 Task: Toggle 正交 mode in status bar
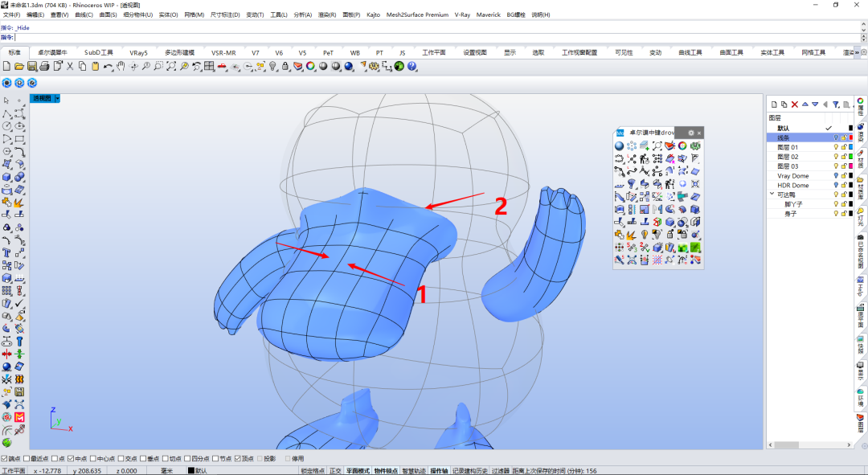tap(335, 470)
